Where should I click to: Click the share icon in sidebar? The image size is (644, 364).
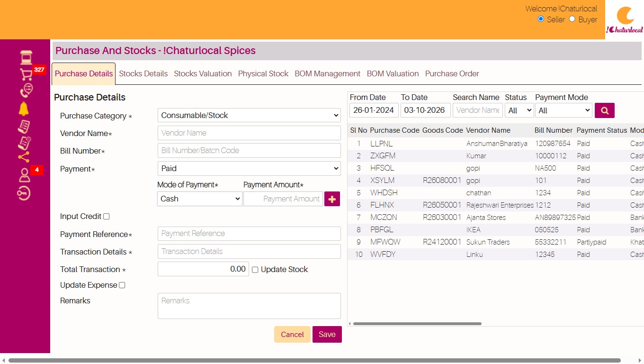pyautogui.click(x=24, y=157)
